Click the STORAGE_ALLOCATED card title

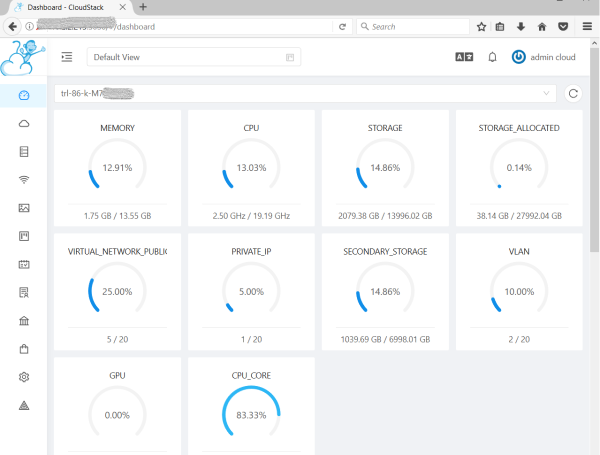[519, 128]
